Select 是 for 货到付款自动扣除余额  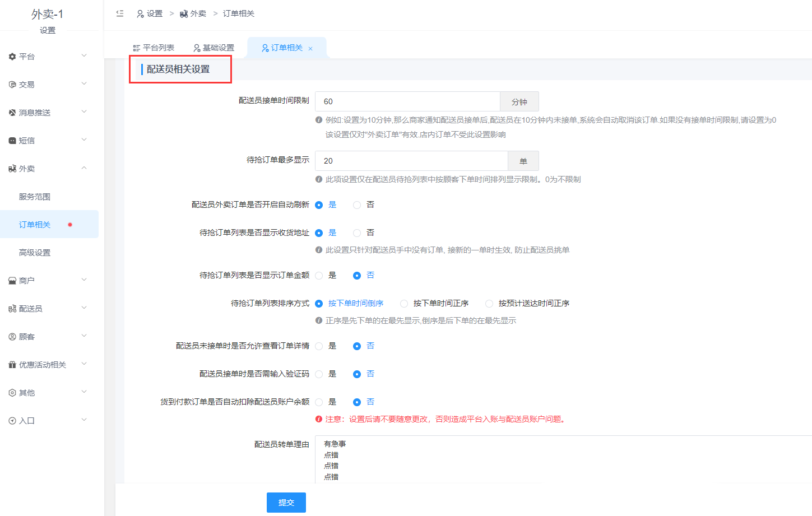(319, 402)
